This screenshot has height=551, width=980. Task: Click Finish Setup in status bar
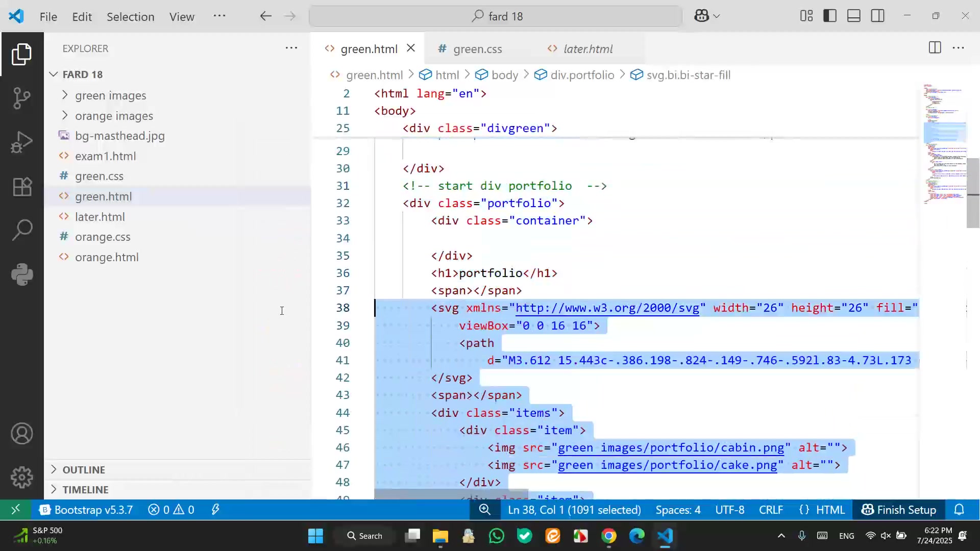899,510
